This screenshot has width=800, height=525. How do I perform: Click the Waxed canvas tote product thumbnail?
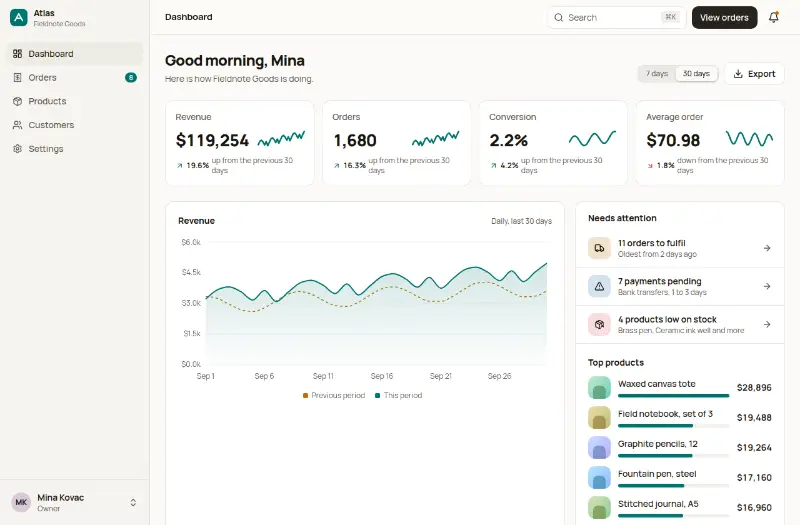(x=599, y=388)
